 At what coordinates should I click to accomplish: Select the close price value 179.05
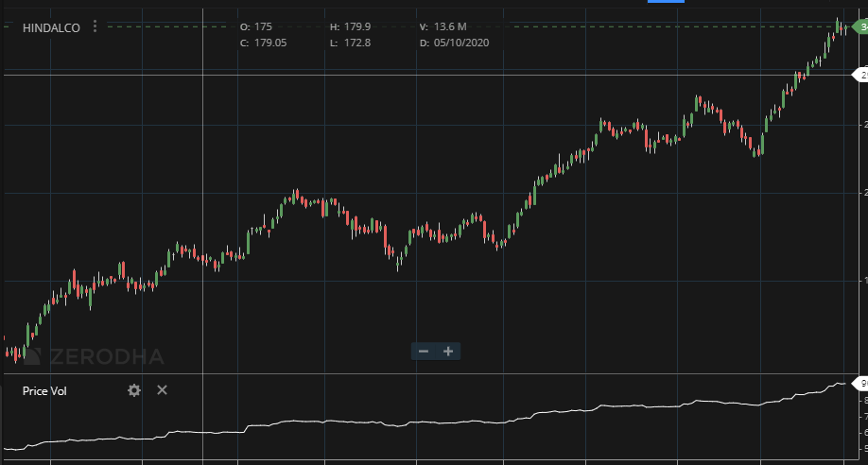[270, 43]
